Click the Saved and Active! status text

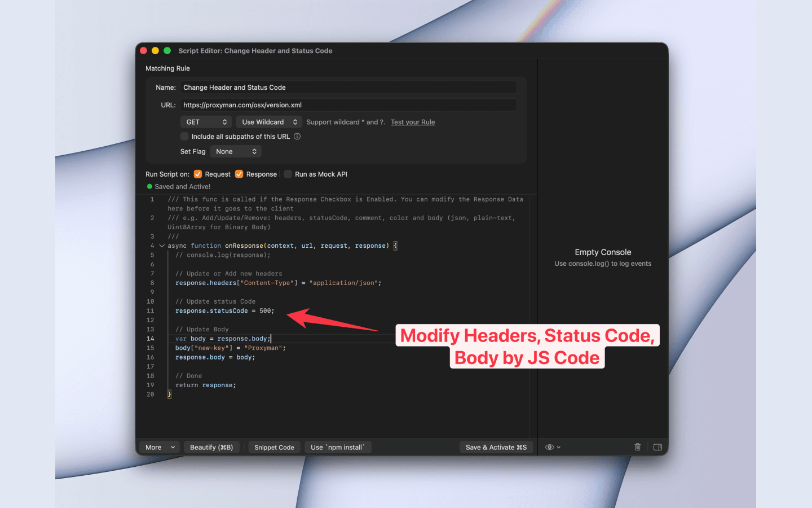[x=183, y=187]
